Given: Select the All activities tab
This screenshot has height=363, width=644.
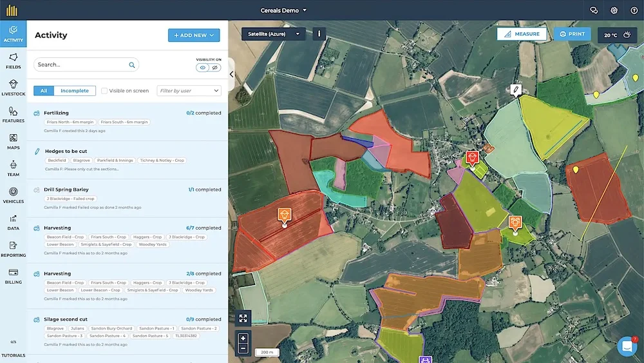Looking at the screenshot, I should pos(44,91).
